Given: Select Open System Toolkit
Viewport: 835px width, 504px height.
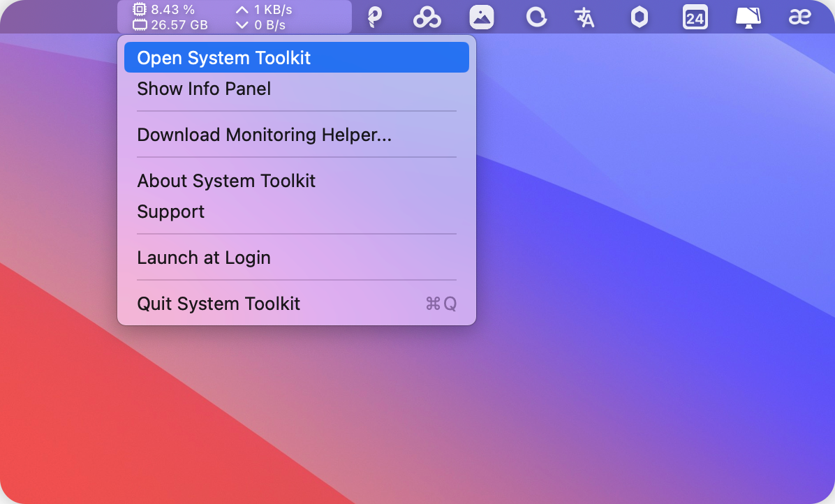Looking at the screenshot, I should pos(297,57).
